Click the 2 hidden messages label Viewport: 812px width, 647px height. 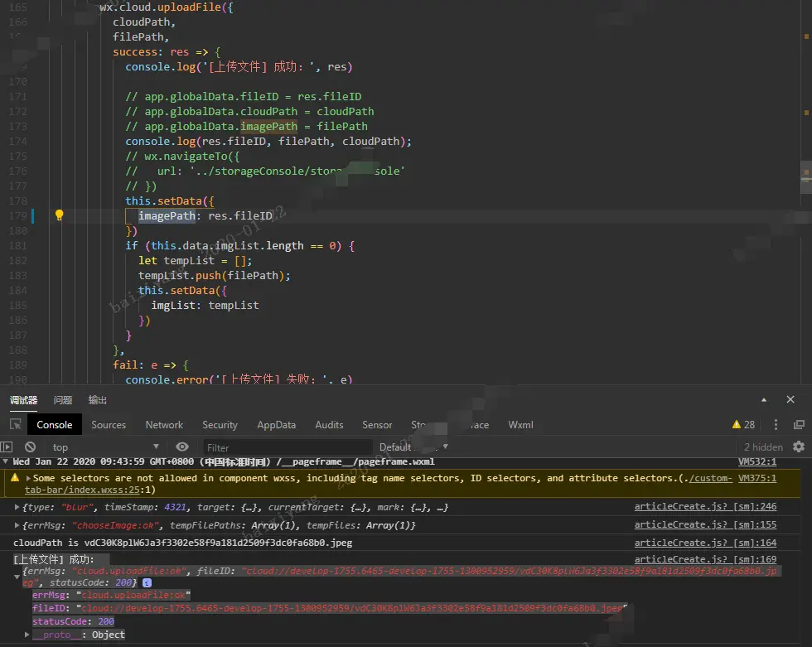click(763, 447)
